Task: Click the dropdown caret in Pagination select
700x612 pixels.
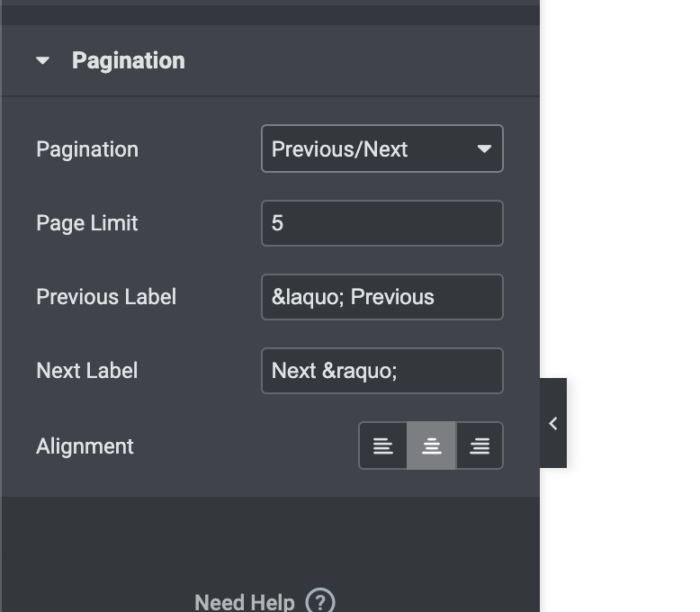Action: click(x=484, y=148)
